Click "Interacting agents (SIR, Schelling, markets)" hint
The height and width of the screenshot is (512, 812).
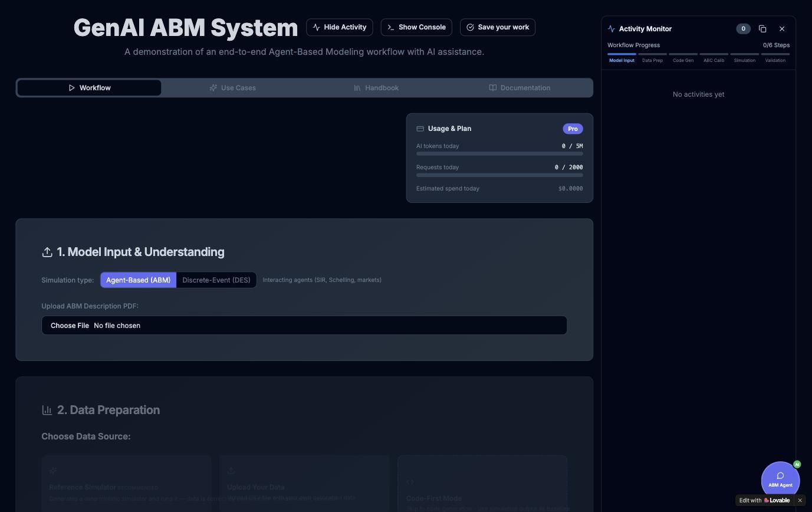[322, 280]
